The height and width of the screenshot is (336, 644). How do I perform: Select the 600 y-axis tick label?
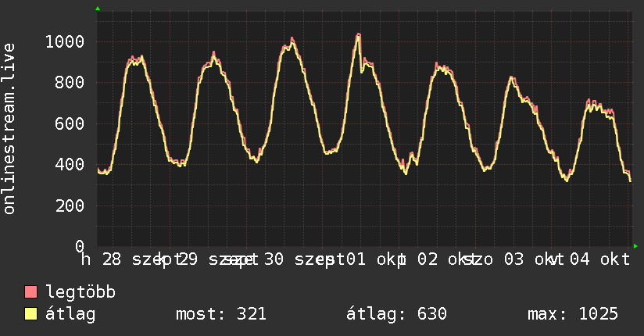pyautogui.click(x=70, y=123)
